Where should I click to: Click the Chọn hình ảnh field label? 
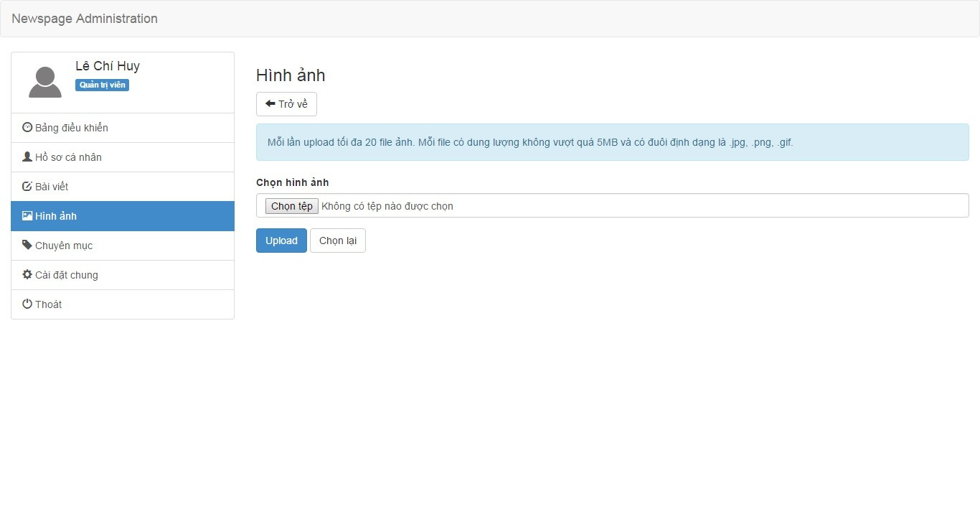[x=292, y=182]
